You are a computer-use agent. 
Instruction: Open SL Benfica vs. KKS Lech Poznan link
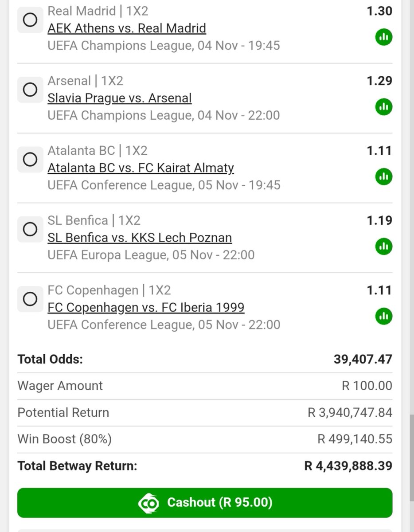pyautogui.click(x=140, y=238)
